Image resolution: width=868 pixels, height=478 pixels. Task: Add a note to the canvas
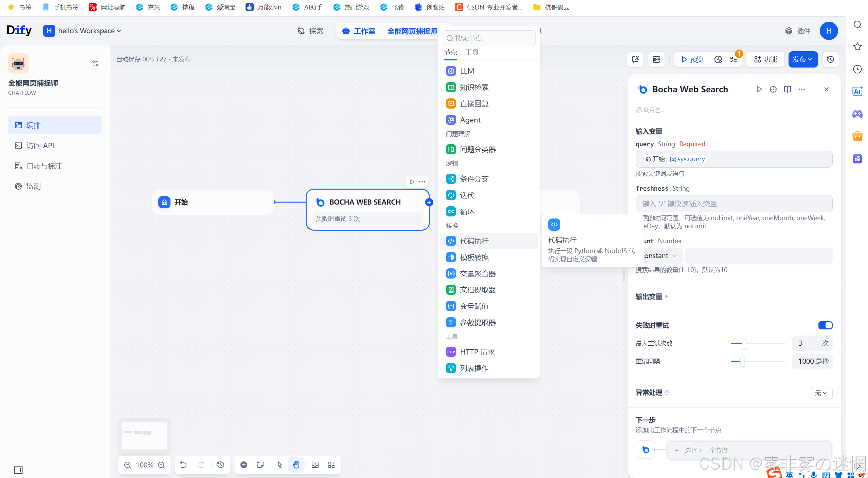tap(260, 465)
